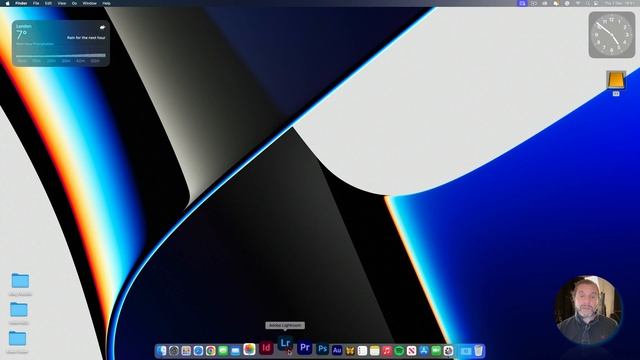The height and width of the screenshot is (360, 640).
Task: Select the bottom desktop folder
Action: coord(18,338)
